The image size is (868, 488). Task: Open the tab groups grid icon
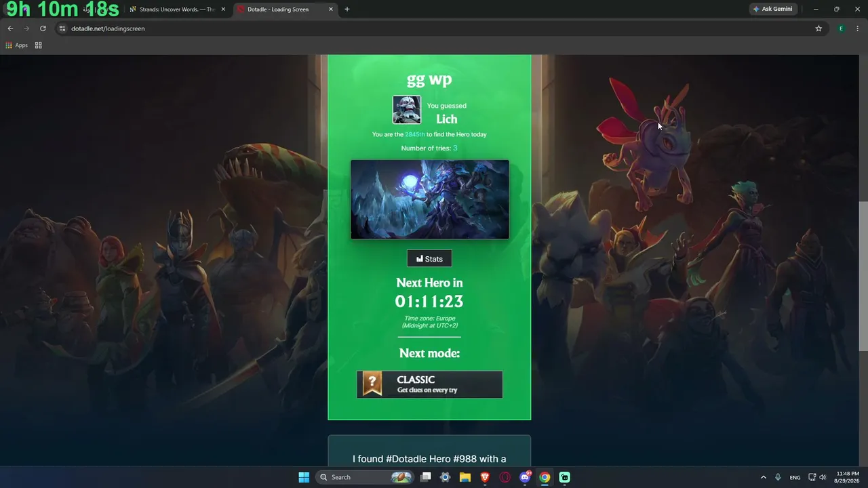pos(39,45)
